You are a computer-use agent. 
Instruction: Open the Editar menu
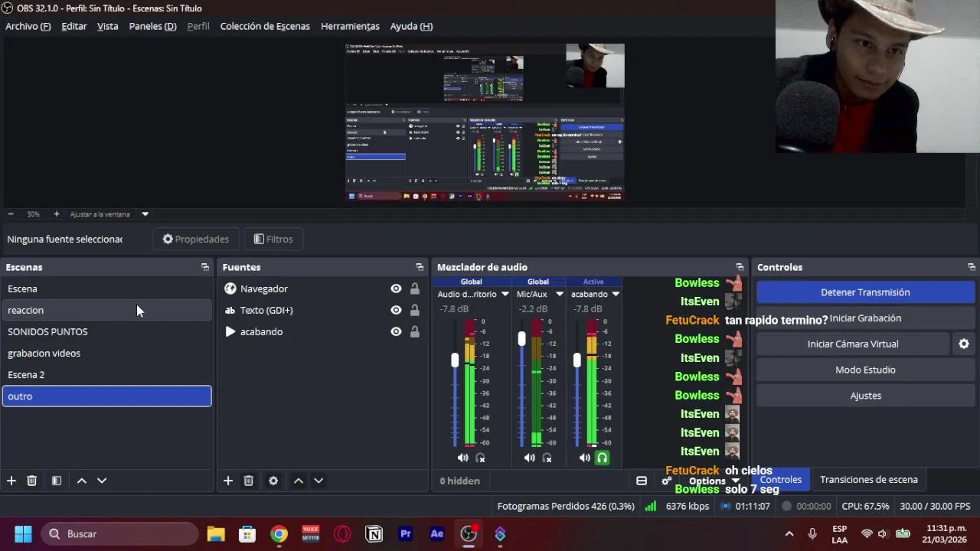coord(74,26)
